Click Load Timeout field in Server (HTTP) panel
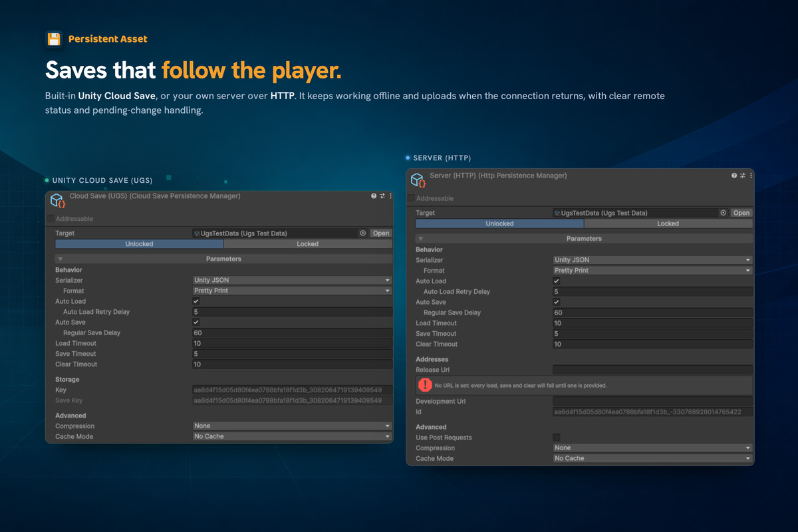Viewport: 798px width, 532px height. pos(652,323)
